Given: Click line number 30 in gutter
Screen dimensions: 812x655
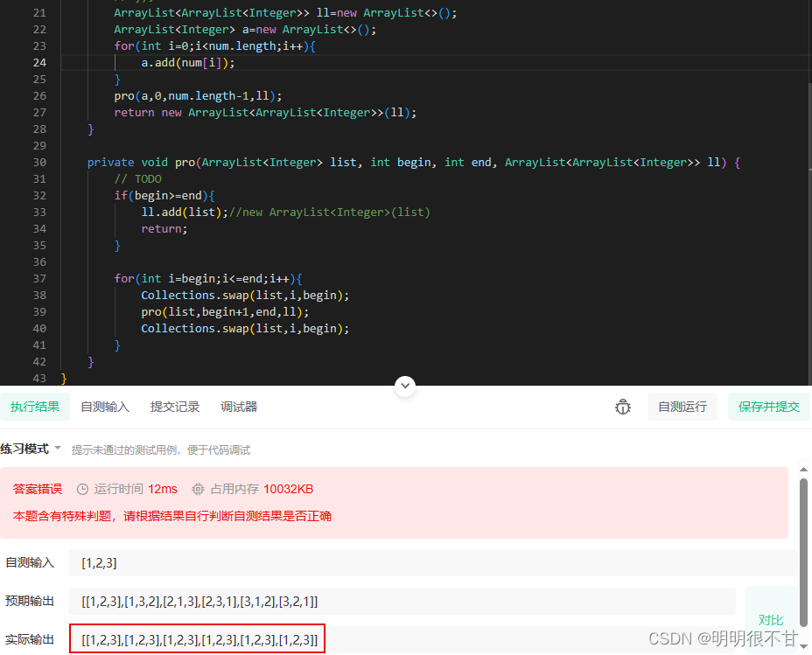Looking at the screenshot, I should 39,163.
